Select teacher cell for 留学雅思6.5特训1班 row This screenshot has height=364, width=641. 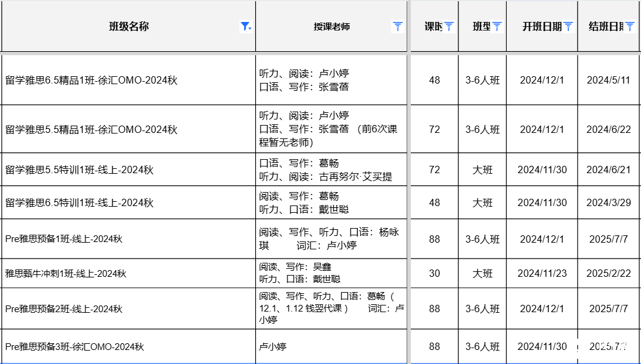tap(331, 202)
